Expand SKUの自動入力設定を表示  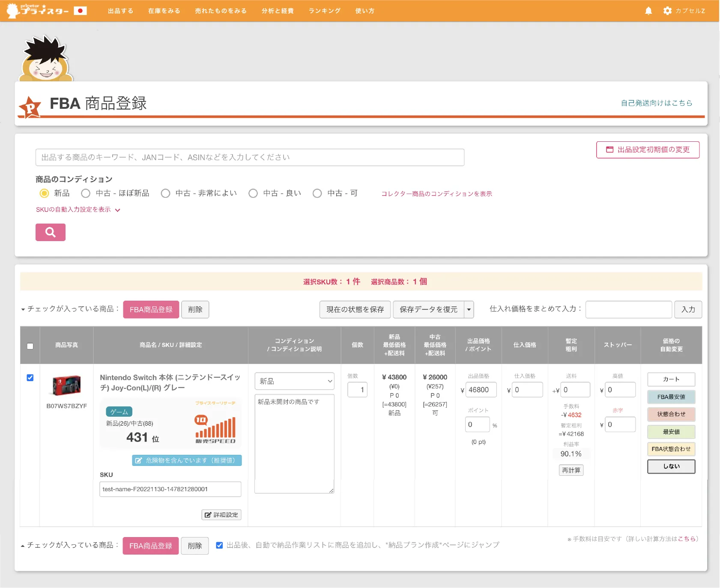coord(78,209)
